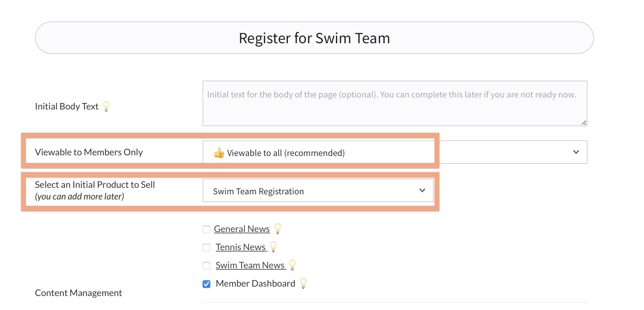Follow the Tennis News link

(x=241, y=247)
